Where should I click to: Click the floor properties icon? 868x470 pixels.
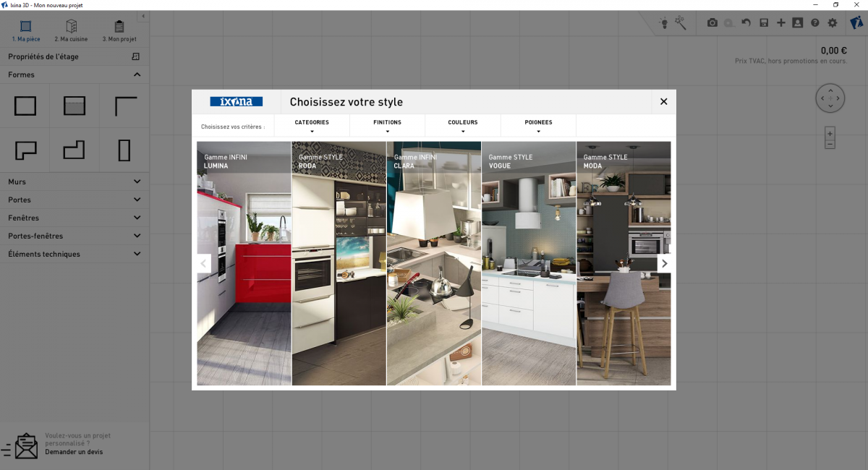(135, 56)
